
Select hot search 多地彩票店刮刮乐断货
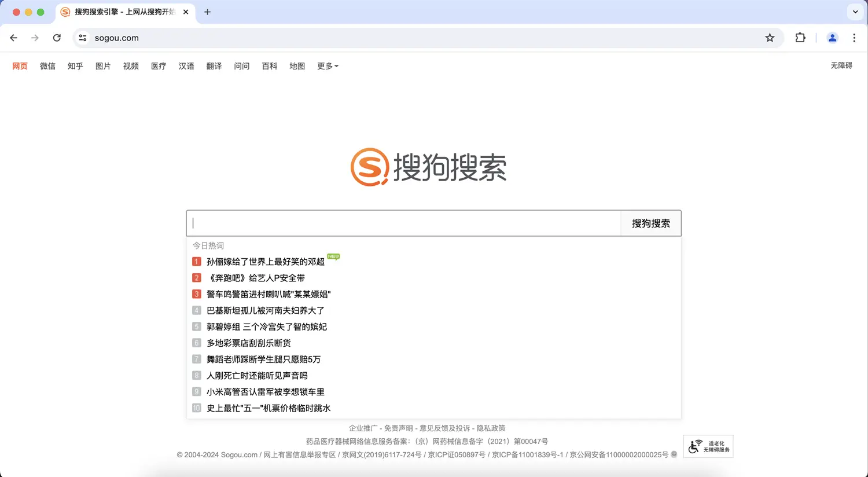(x=249, y=343)
